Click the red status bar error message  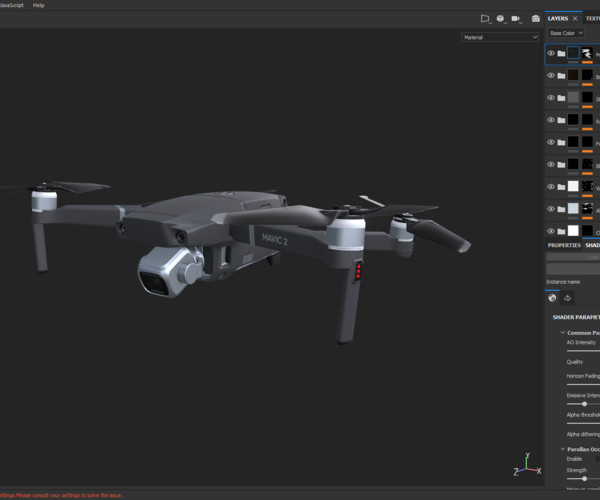61,495
